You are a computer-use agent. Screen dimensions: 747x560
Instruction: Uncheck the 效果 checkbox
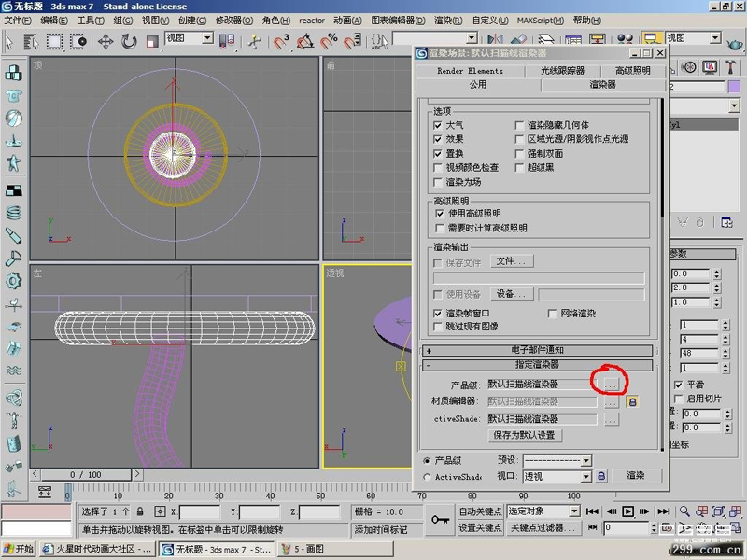coord(438,139)
